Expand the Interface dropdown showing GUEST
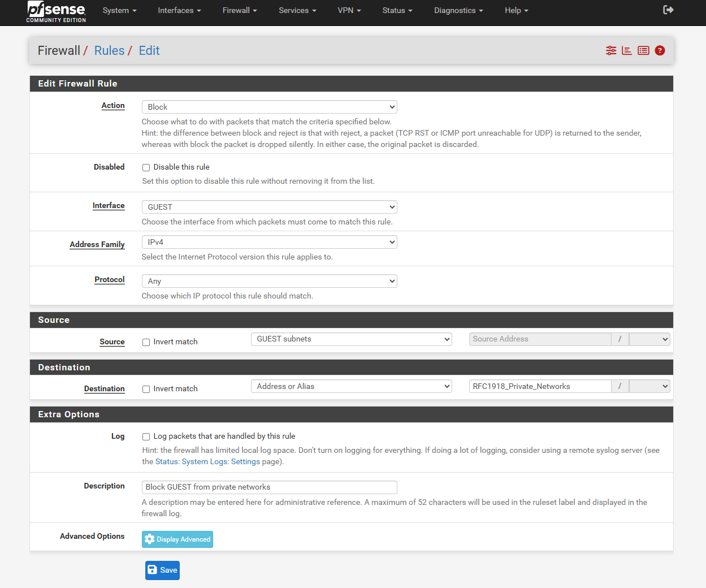Image resolution: width=706 pixels, height=588 pixels. point(269,207)
